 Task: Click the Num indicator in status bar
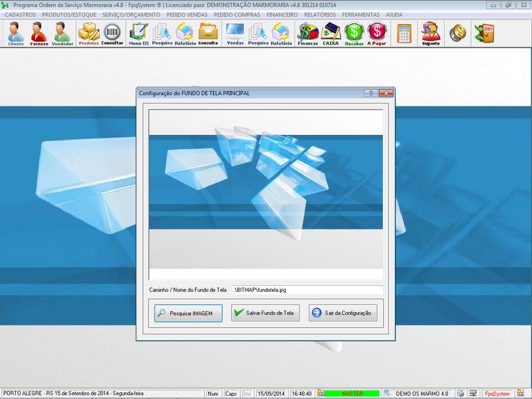[213, 394]
